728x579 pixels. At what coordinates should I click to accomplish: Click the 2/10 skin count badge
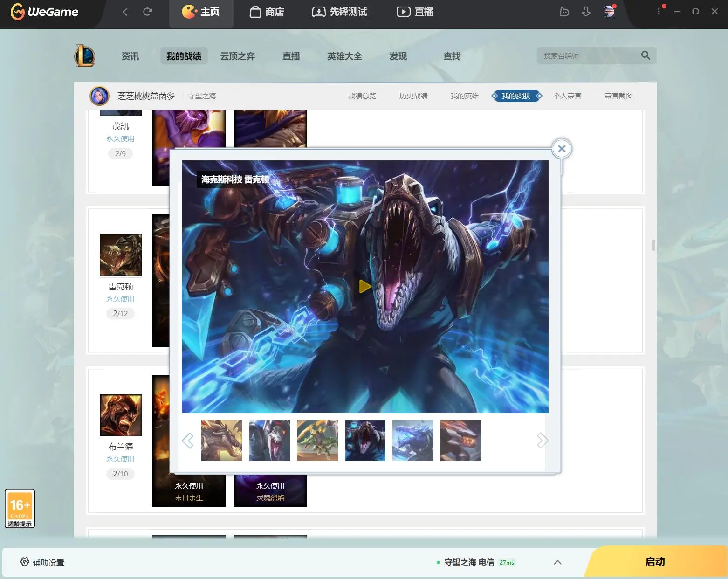(x=120, y=474)
